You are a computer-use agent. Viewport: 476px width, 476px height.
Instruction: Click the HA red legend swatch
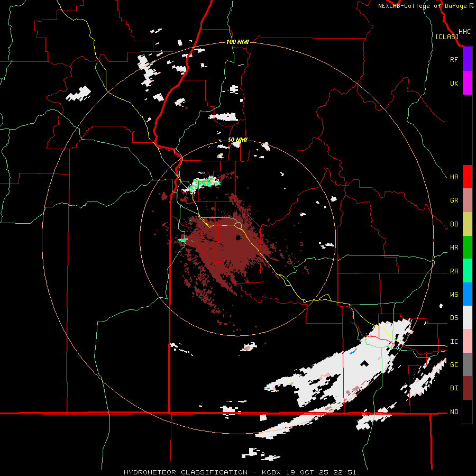tap(467, 177)
